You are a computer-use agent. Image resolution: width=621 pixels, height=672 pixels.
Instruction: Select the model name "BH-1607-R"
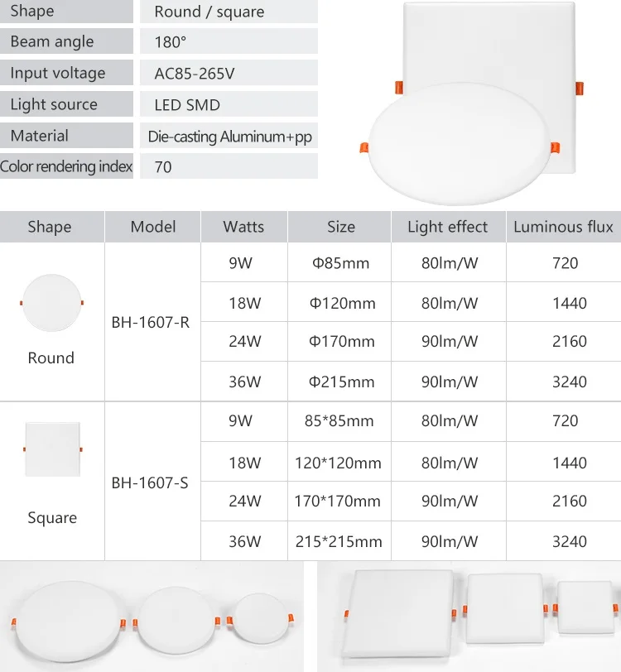(x=150, y=322)
